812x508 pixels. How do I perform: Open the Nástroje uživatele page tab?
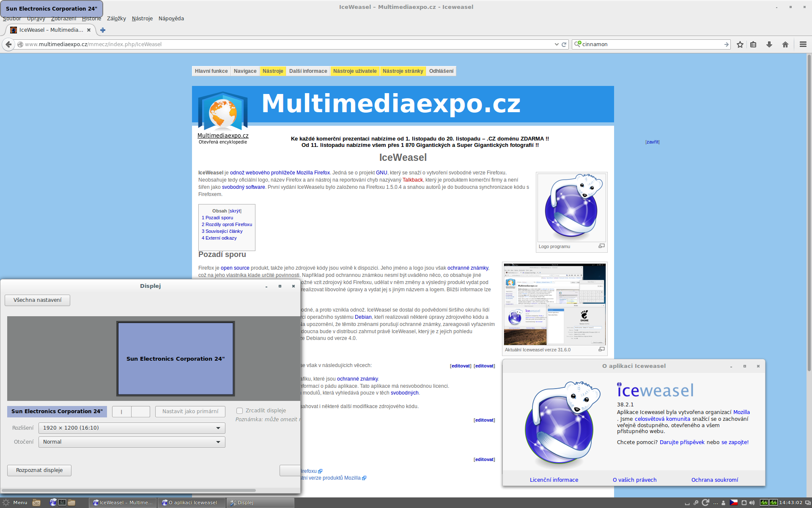pyautogui.click(x=354, y=71)
